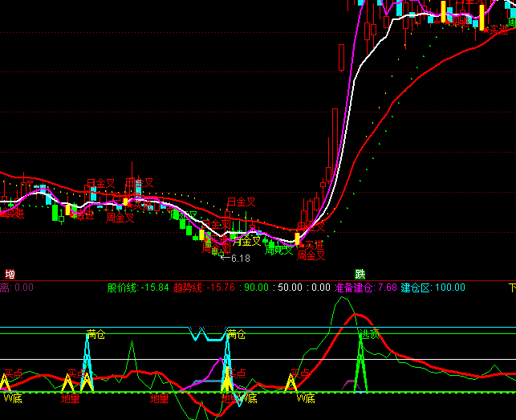Select the "建仓区: 100.00" legend
516x420 pixels.
(x=433, y=287)
